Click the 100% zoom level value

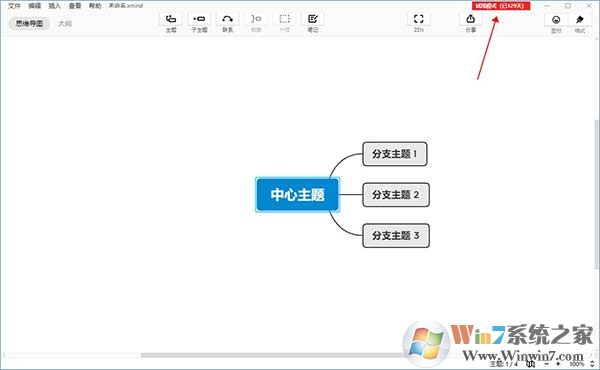point(576,364)
